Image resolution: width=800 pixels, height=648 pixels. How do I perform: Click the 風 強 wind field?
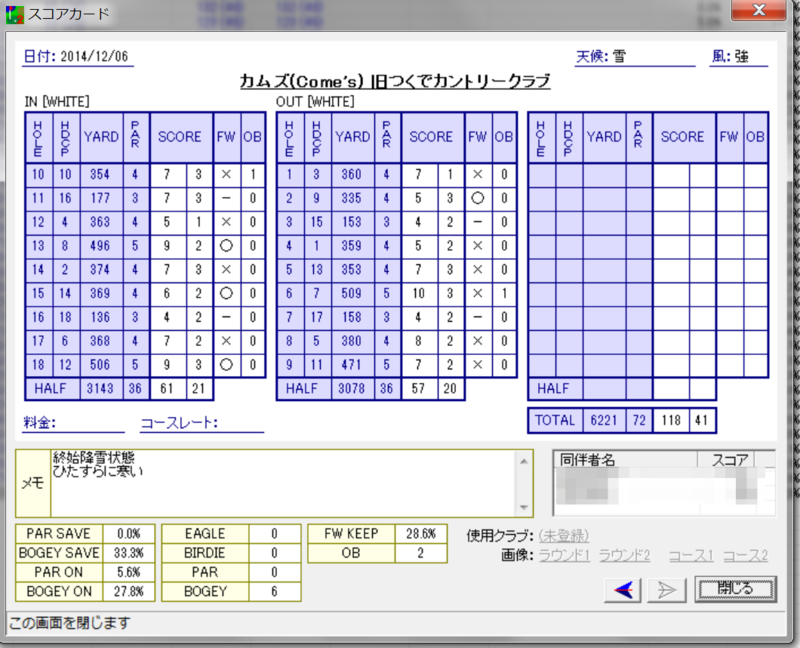[x=739, y=57]
